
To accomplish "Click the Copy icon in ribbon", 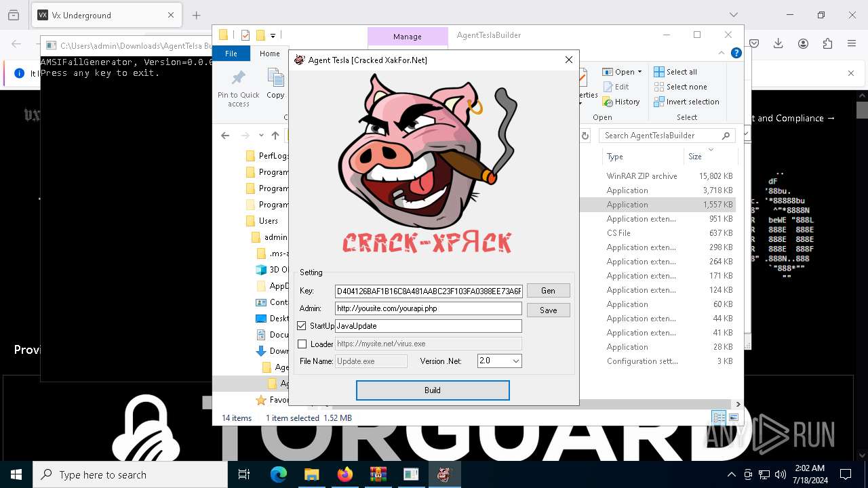I will coord(275,85).
